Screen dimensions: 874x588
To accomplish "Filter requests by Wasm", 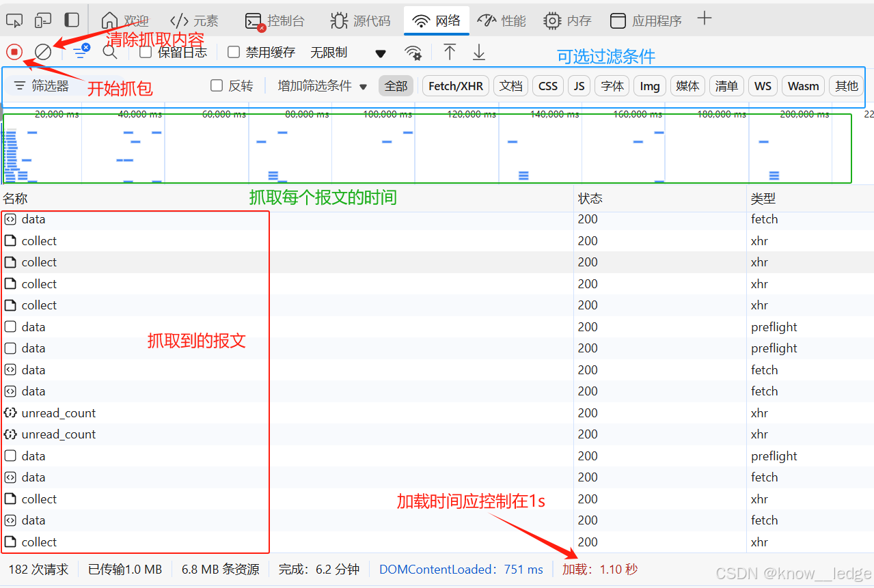I will [803, 86].
